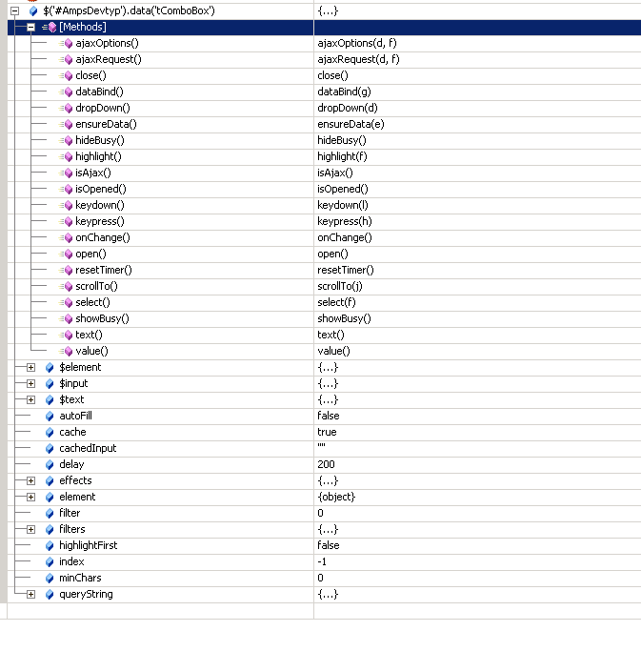
Task: Expand the effects property
Action: [30, 480]
